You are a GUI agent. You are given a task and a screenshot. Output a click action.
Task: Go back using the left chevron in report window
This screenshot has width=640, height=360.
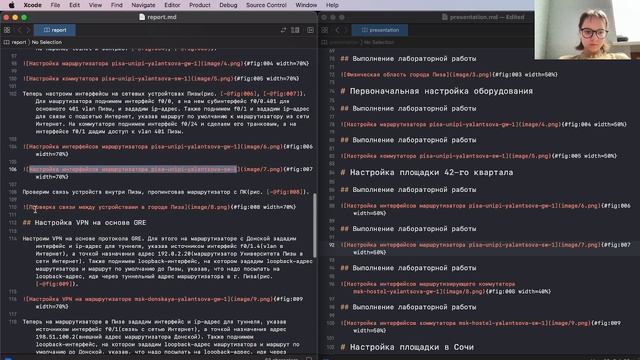[19, 30]
